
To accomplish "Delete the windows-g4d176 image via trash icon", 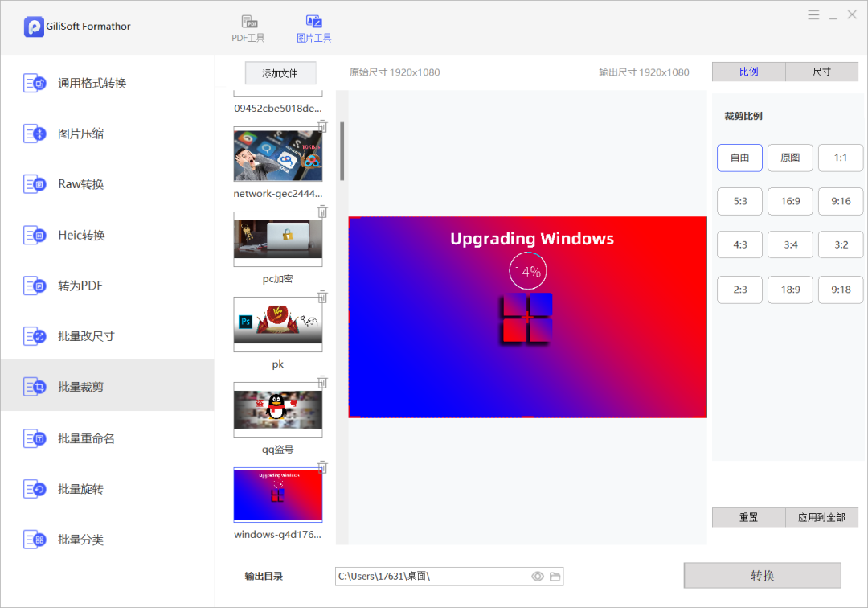I will tap(323, 467).
